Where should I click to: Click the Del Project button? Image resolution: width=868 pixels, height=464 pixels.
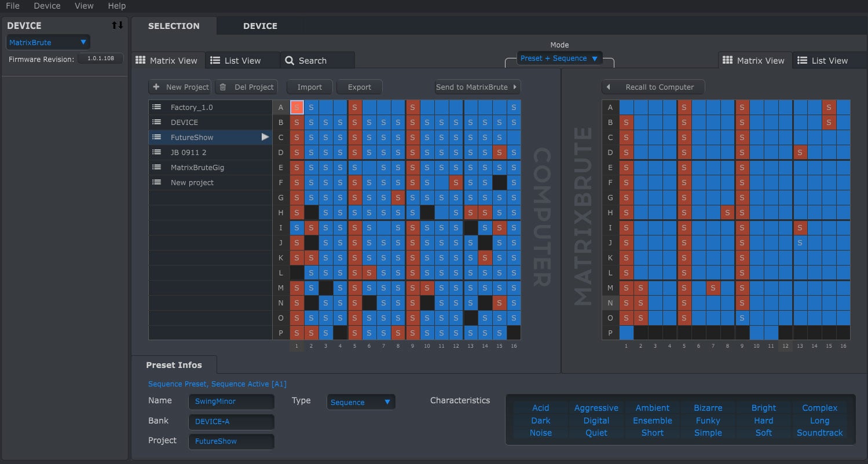tap(246, 87)
